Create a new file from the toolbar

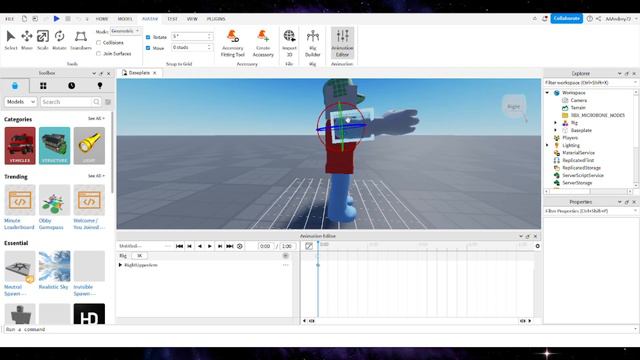click(x=24, y=19)
